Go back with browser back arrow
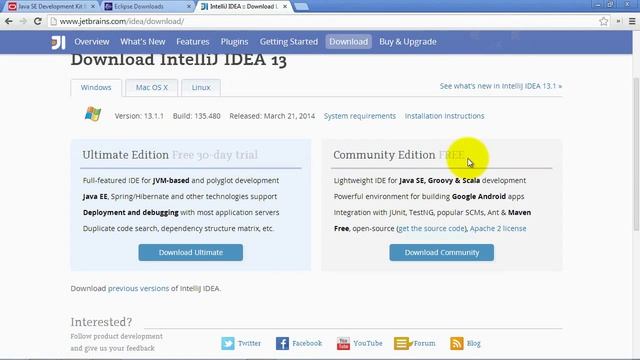The image size is (640, 360). pos(9,21)
